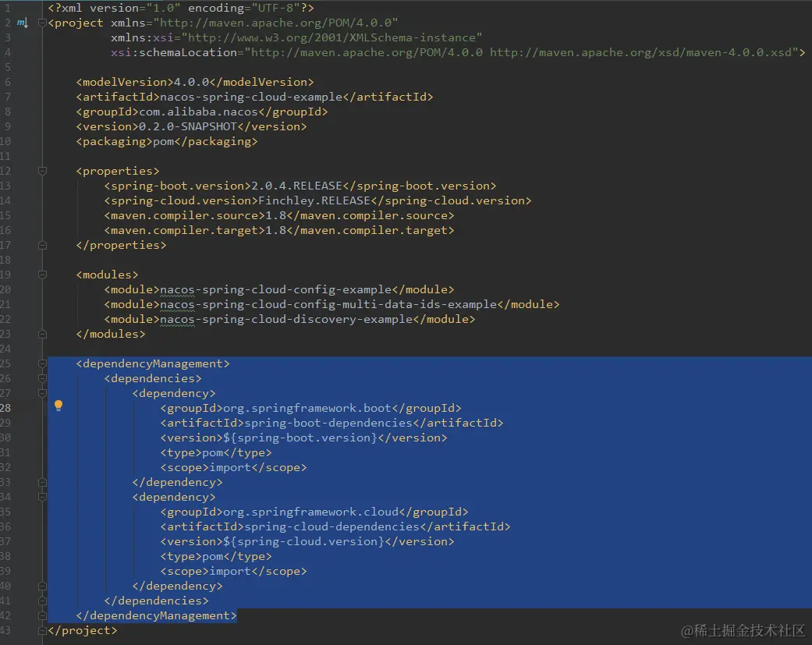Click the Maven reload icon beside line 2

click(23, 23)
